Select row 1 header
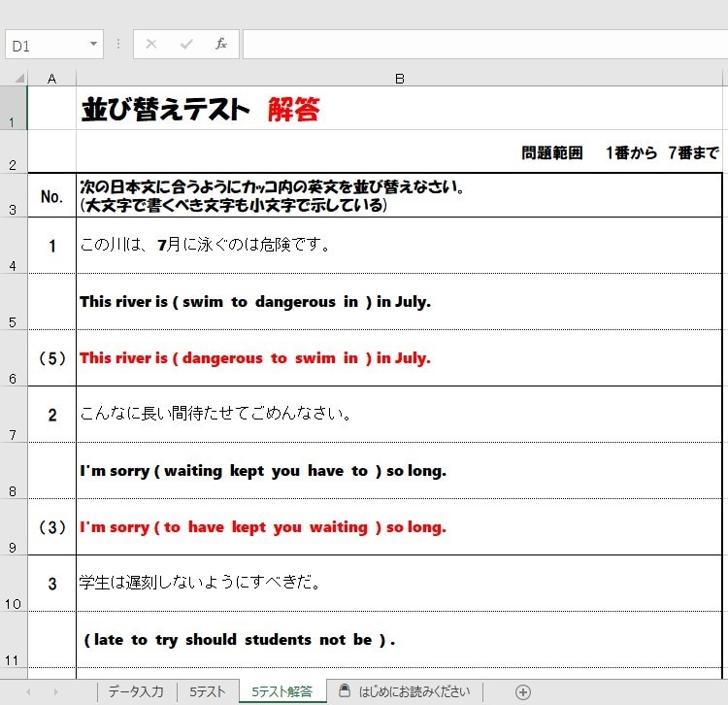 [x=14, y=108]
